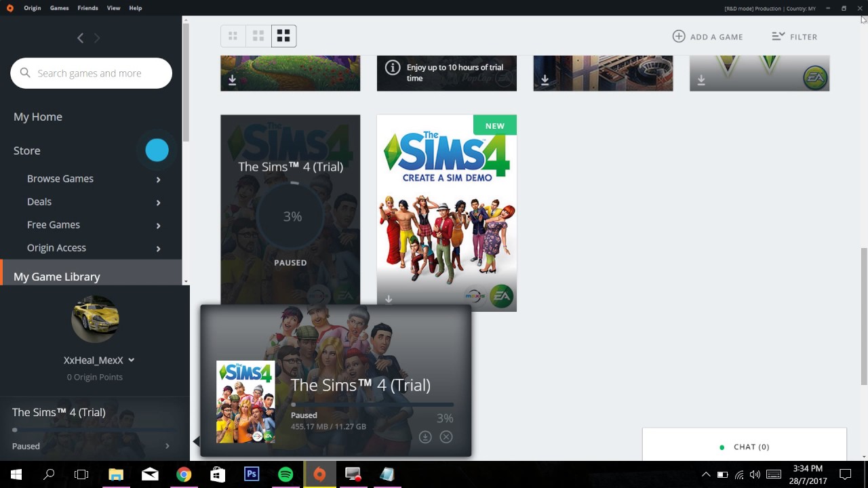Click ADD A GAME button
This screenshot has height=488, width=868.
click(x=707, y=37)
